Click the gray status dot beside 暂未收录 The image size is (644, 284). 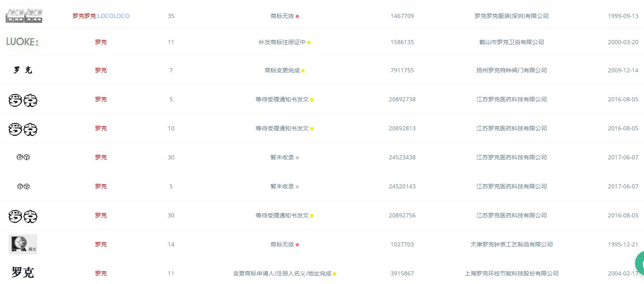[x=298, y=157]
